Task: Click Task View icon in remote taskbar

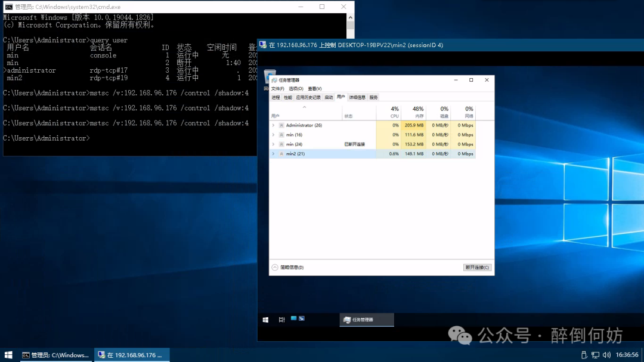Action: (x=281, y=320)
